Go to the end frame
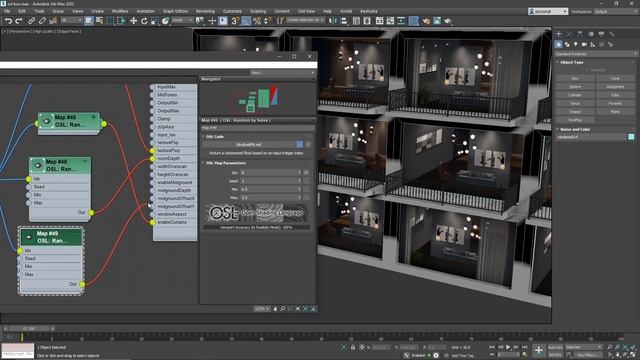 525,347
